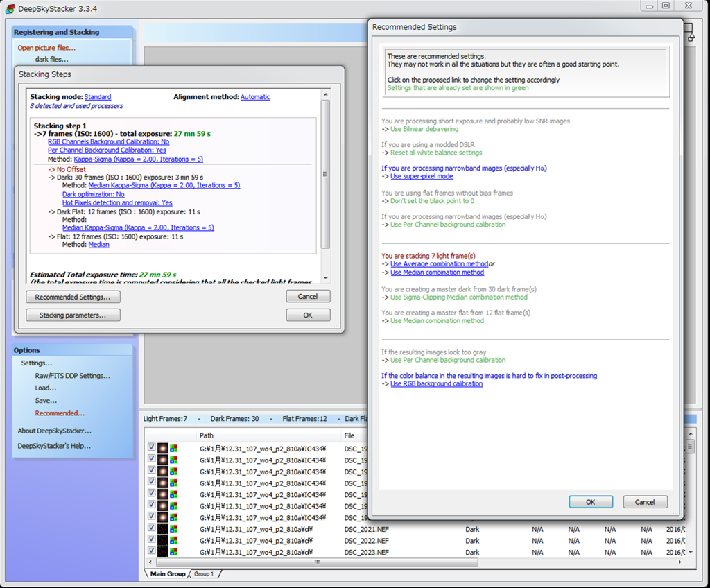Click the Standard stacking mode link
This screenshot has height=588, width=710.
coord(97,97)
